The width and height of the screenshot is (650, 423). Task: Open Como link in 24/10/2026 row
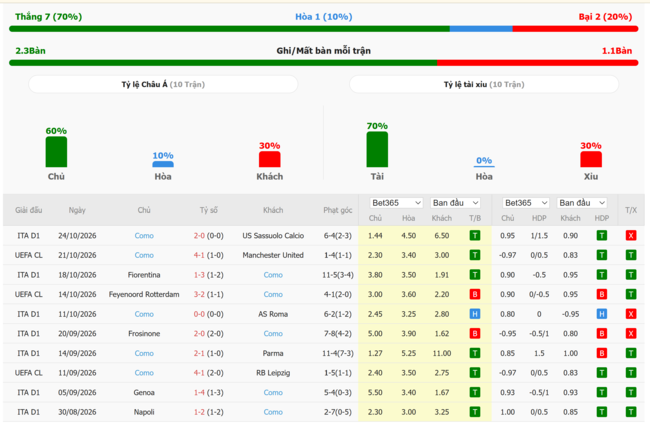[x=144, y=236]
